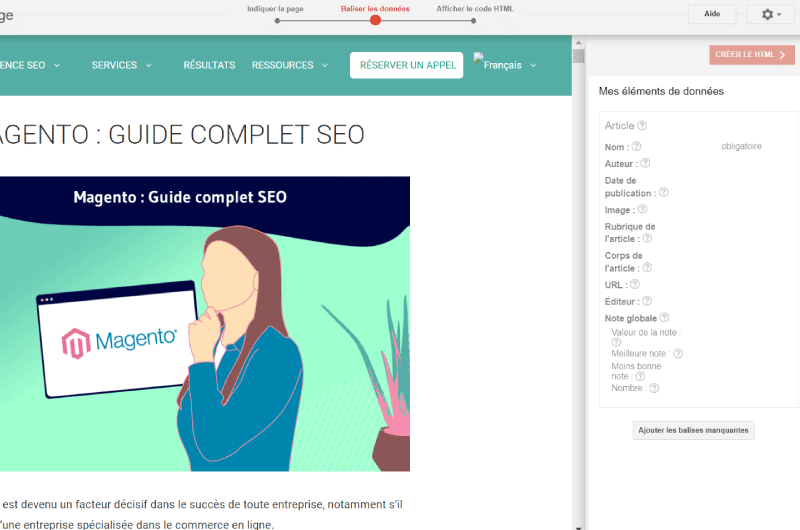Click the obligatoire text next to Nom
The height and width of the screenshot is (530, 800).
[x=741, y=146]
